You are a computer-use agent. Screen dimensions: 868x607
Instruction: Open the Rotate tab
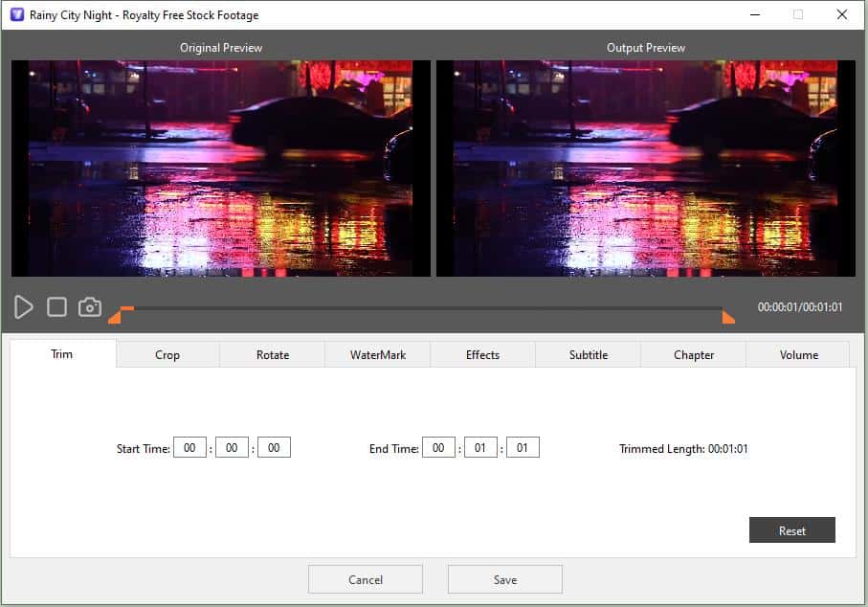(272, 354)
